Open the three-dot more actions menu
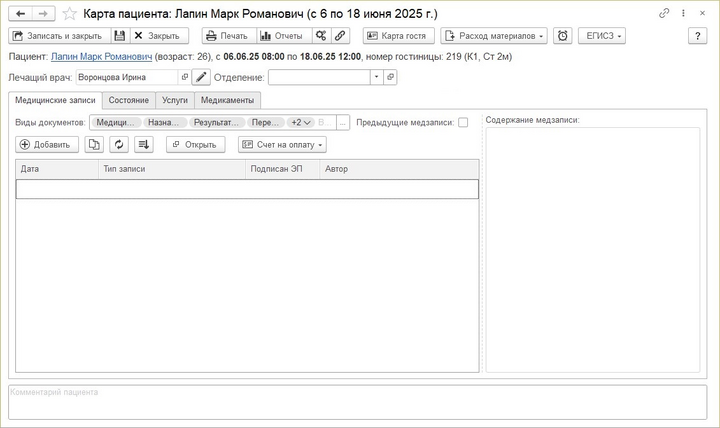The height and width of the screenshot is (428, 720). click(683, 13)
